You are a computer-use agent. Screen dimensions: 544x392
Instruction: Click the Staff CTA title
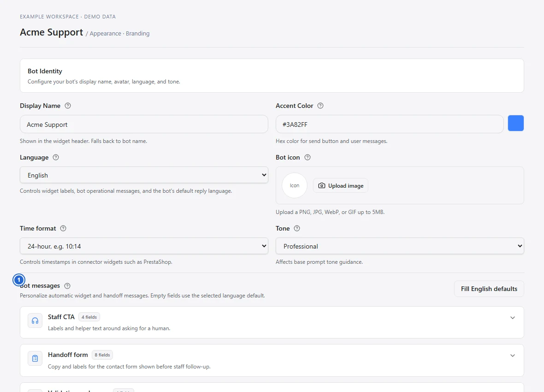61,317
